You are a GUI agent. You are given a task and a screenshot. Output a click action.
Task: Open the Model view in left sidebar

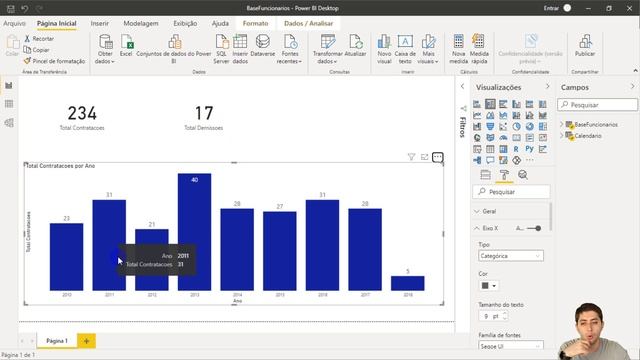click(x=9, y=122)
